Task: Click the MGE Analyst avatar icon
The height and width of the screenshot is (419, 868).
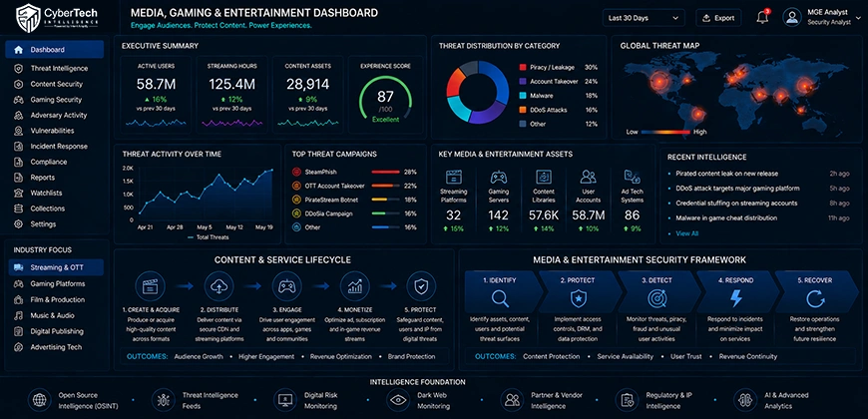Action: [792, 17]
